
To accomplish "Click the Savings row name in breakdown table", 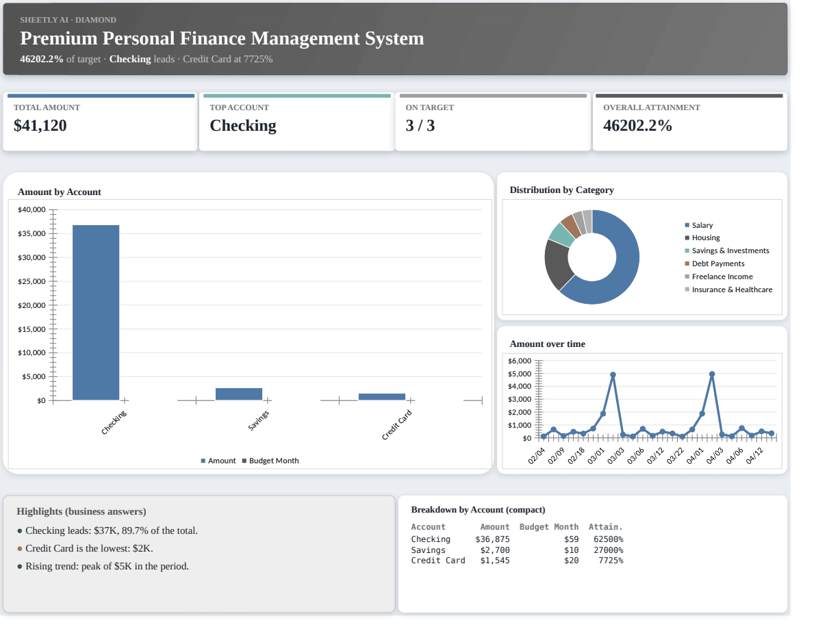I will [429, 550].
